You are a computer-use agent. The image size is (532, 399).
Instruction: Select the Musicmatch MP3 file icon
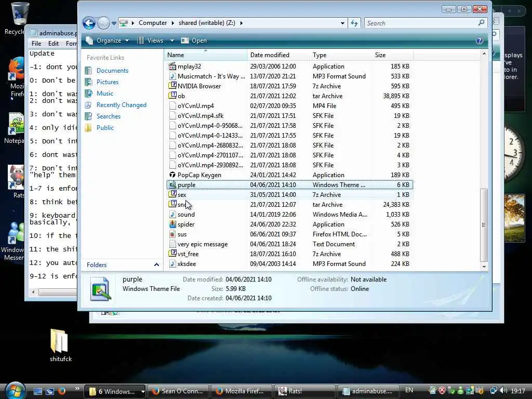tap(172, 76)
